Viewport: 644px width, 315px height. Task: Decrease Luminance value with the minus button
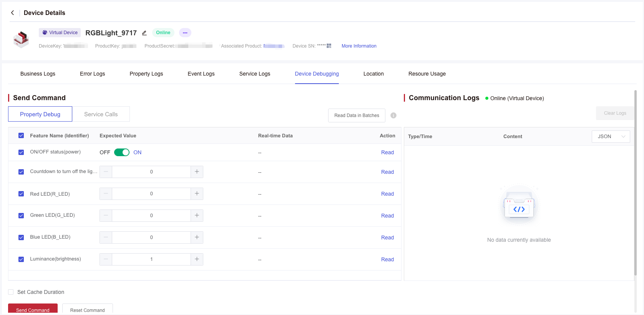pyautogui.click(x=106, y=259)
